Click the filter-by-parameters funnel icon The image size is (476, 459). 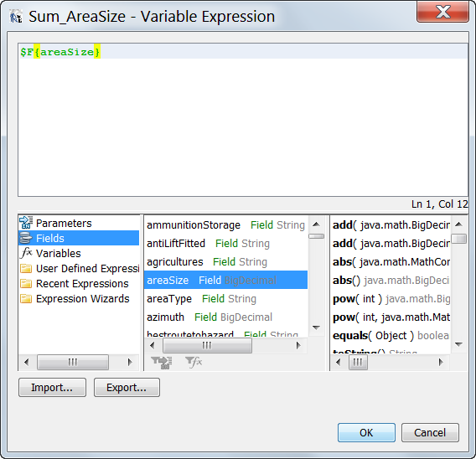point(162,362)
